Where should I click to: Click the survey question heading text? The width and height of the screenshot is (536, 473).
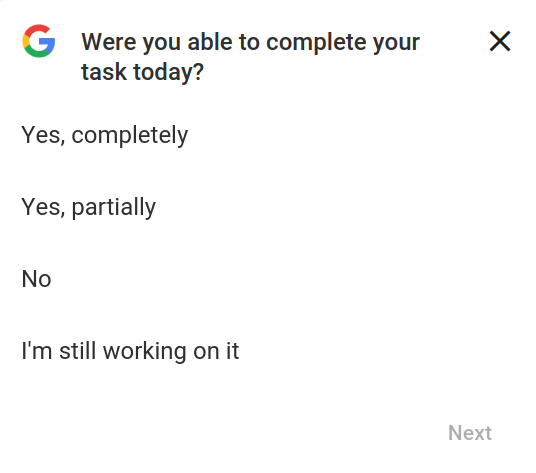tap(250, 57)
